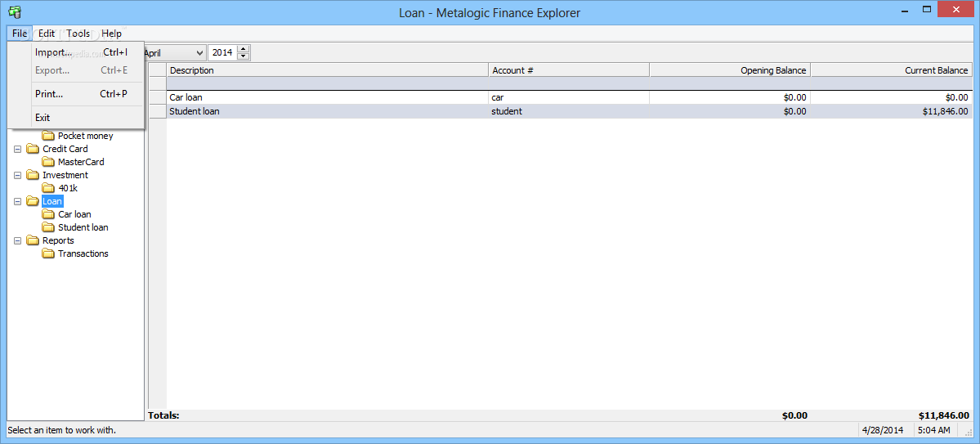
Task: Select Student loan in the tree
Action: click(83, 227)
